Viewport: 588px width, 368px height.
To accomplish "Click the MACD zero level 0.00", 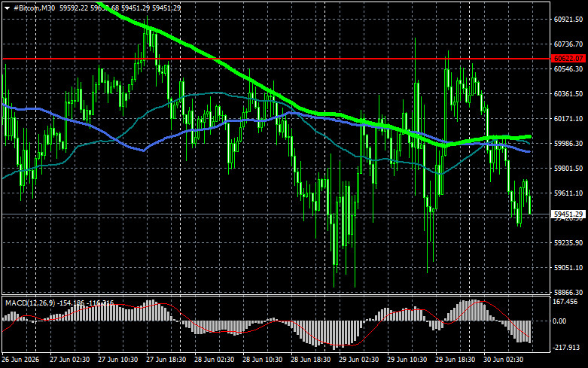I will click(x=559, y=321).
